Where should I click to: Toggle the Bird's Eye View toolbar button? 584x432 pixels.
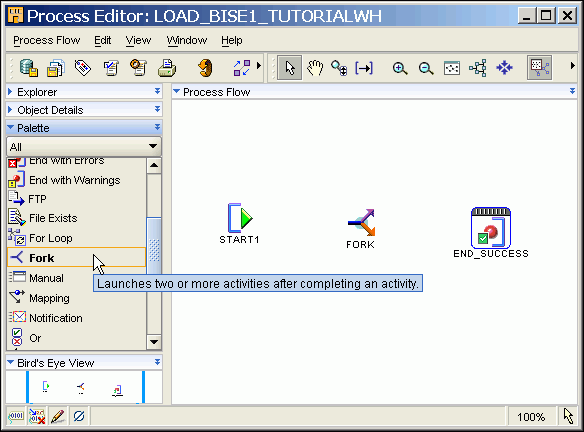click(x=539, y=68)
